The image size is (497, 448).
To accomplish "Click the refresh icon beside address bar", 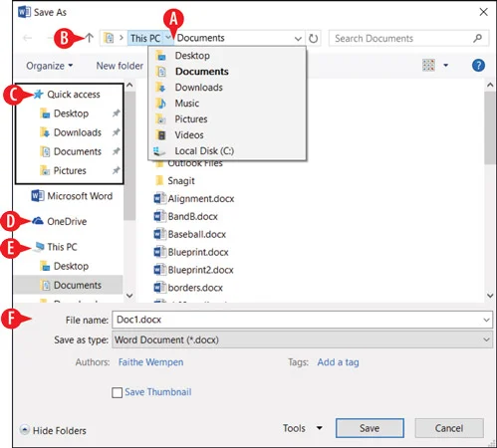I will 313,39.
